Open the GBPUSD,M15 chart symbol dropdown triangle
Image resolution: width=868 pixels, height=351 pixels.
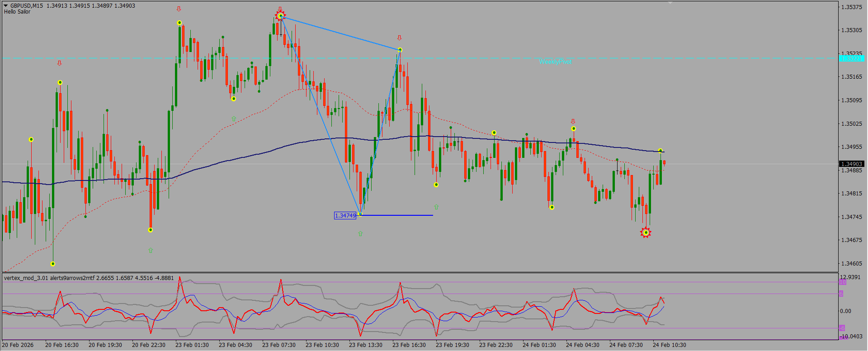[6, 6]
